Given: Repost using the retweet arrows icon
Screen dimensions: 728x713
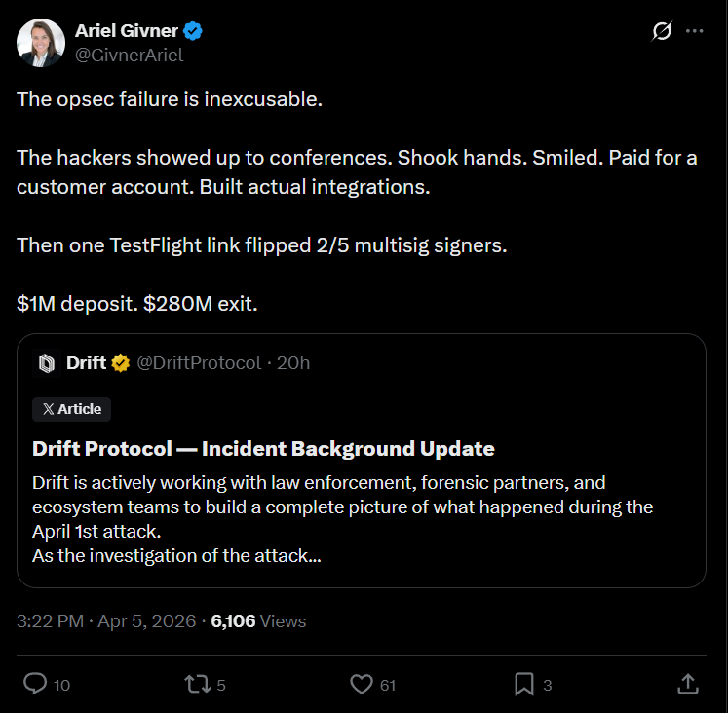Looking at the screenshot, I should pyautogui.click(x=198, y=685).
